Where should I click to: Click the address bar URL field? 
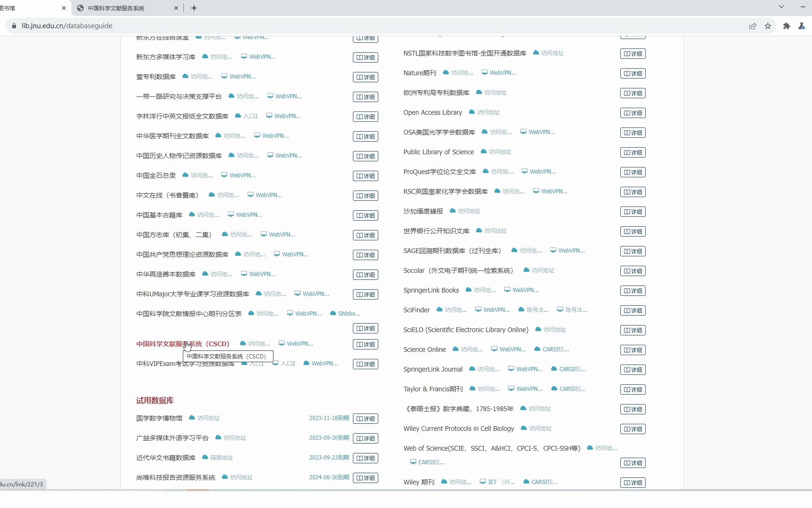[x=376, y=26]
